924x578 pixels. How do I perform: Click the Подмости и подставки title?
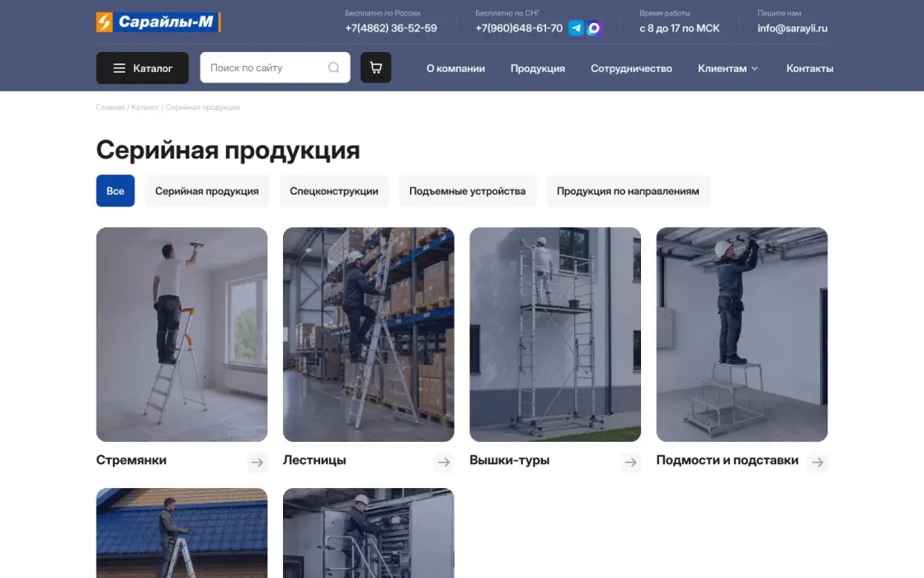[727, 460]
